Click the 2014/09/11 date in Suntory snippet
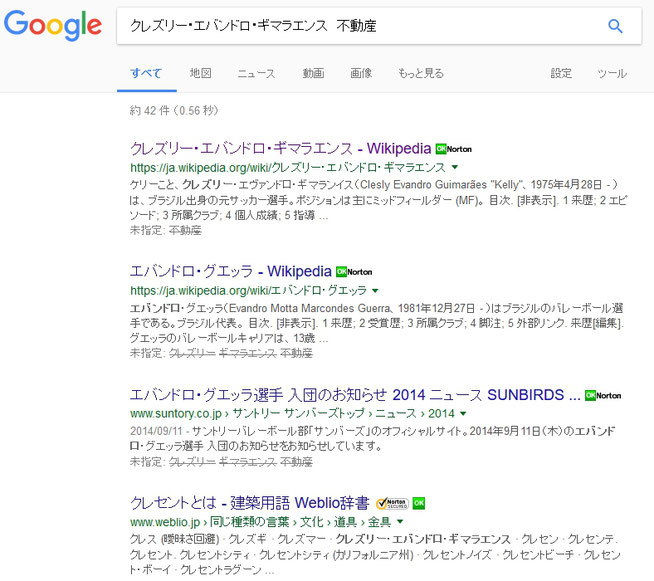 [x=156, y=431]
